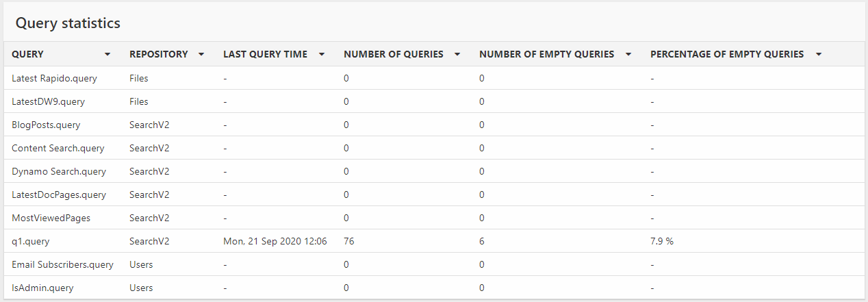Image resolution: width=868 pixels, height=302 pixels.
Task: Click the q1.query query count of 76
Action: [x=349, y=241]
